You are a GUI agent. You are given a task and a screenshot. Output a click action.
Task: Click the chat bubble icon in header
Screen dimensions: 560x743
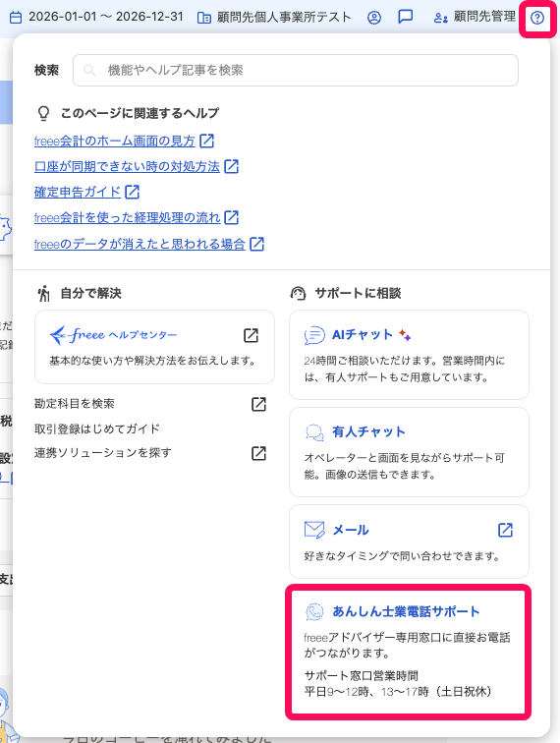click(x=405, y=17)
